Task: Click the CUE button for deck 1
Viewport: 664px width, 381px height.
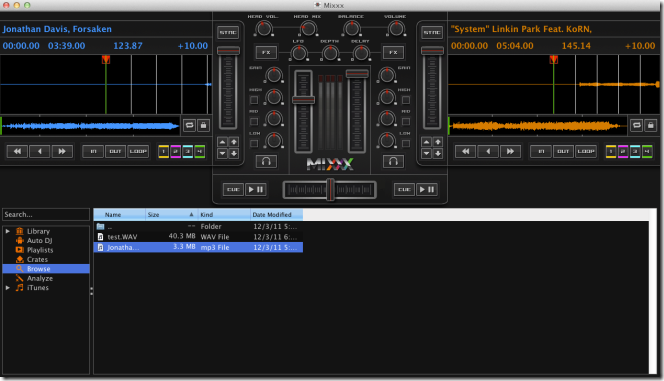Action: pyautogui.click(x=233, y=189)
